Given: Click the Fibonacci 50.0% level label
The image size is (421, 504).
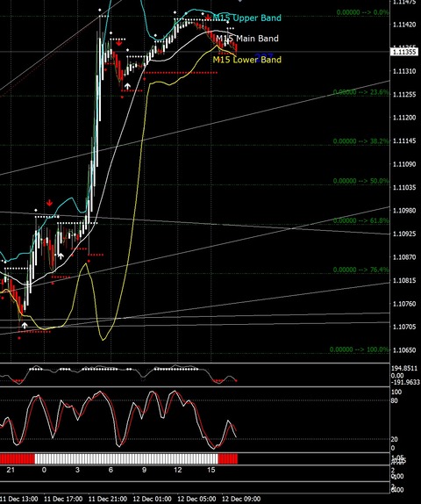Looking at the screenshot, I should [x=361, y=181].
